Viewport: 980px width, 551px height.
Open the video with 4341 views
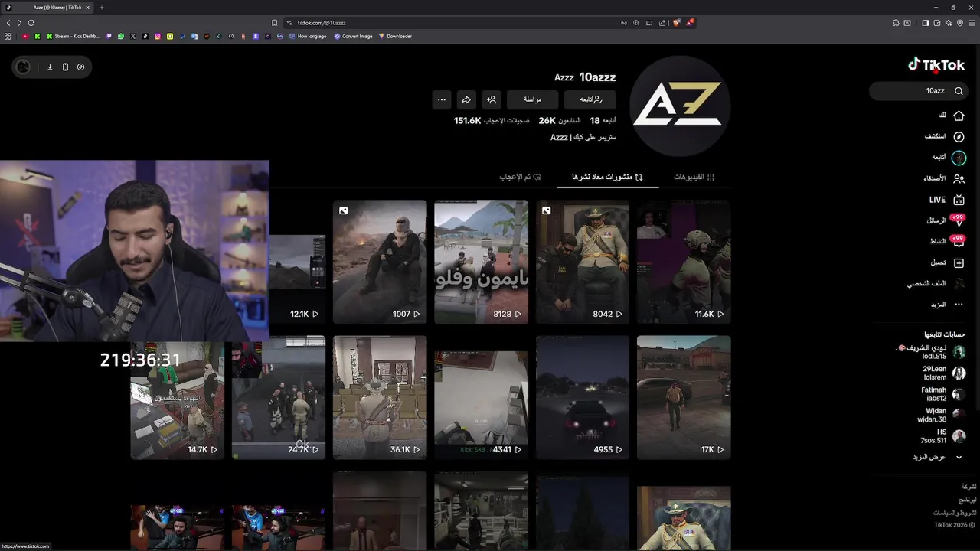(x=481, y=397)
